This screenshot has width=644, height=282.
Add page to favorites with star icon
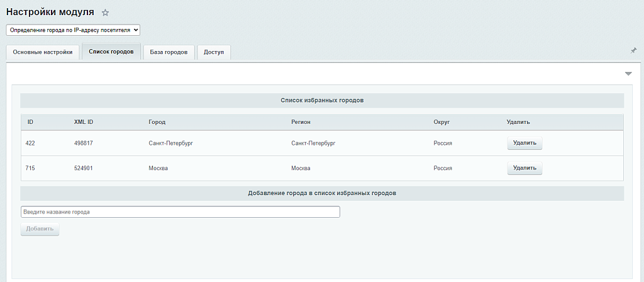(x=106, y=13)
